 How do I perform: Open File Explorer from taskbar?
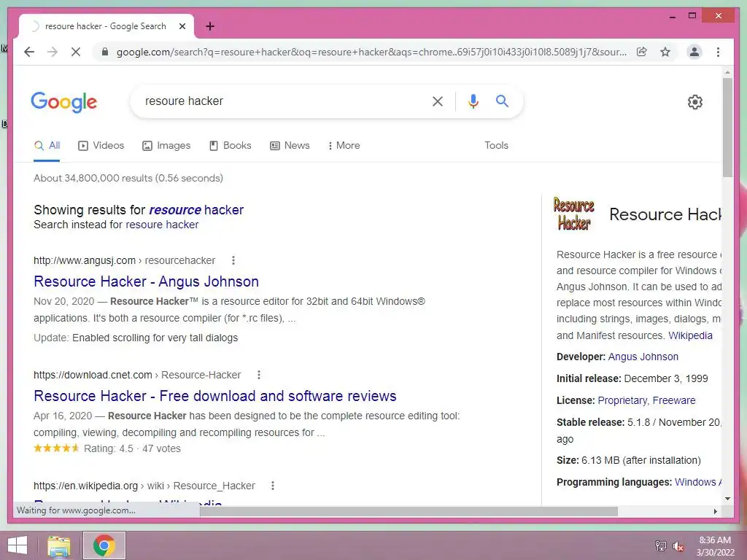pyautogui.click(x=59, y=545)
